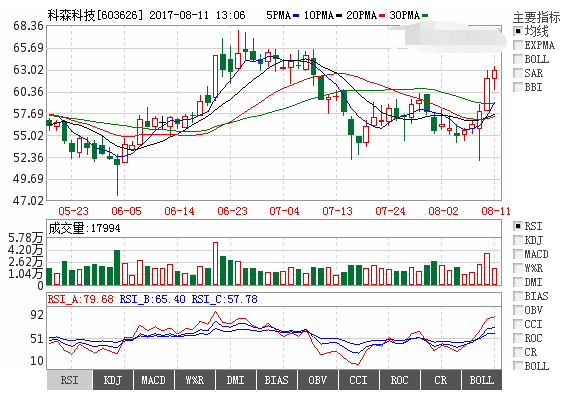Screen dimensions: 574x395
Task: Click the 30PMA green legend swatch
Action: tap(425, 15)
